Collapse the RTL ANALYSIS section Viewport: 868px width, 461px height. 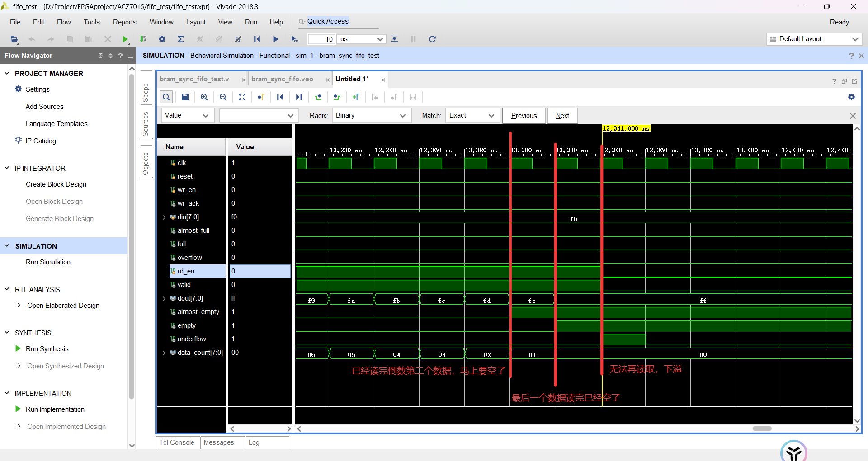7,289
